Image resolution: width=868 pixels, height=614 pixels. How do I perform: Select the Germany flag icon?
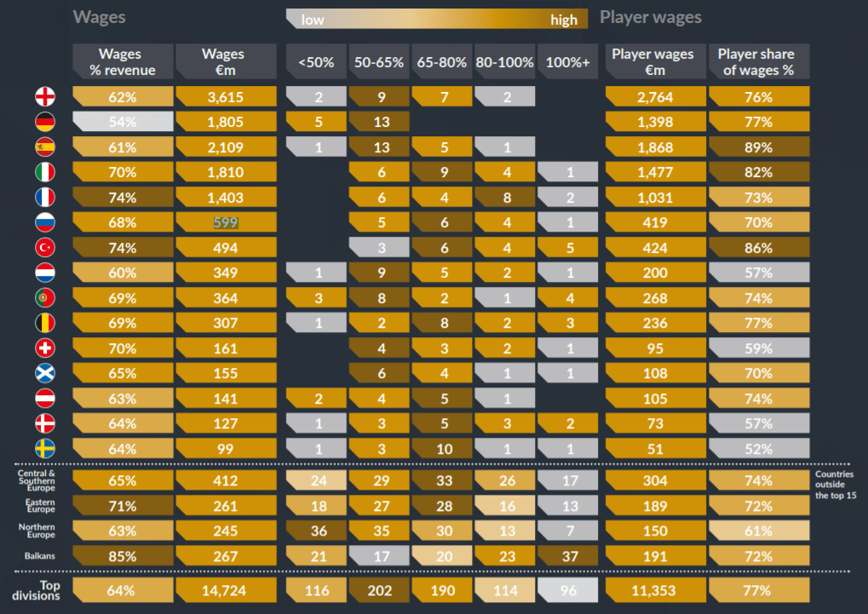tap(44, 123)
